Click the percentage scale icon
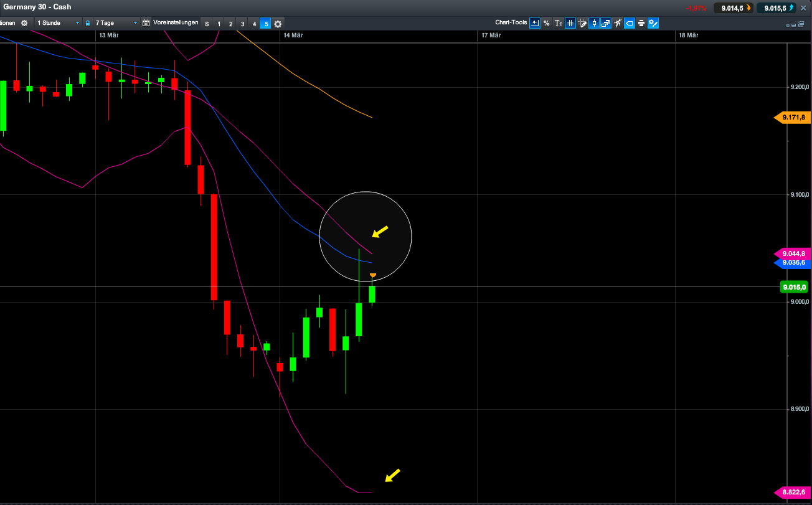Screen dimensions: 812x505 [546, 23]
